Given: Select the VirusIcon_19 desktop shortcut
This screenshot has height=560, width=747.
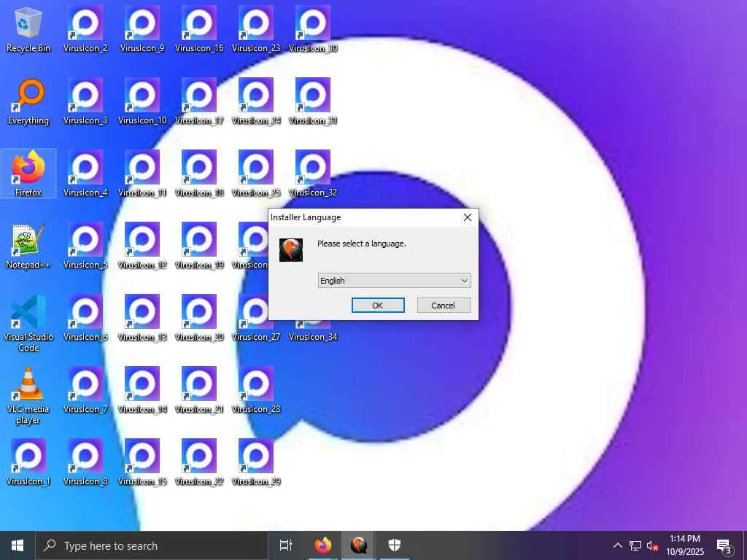Looking at the screenshot, I should 199,246.
